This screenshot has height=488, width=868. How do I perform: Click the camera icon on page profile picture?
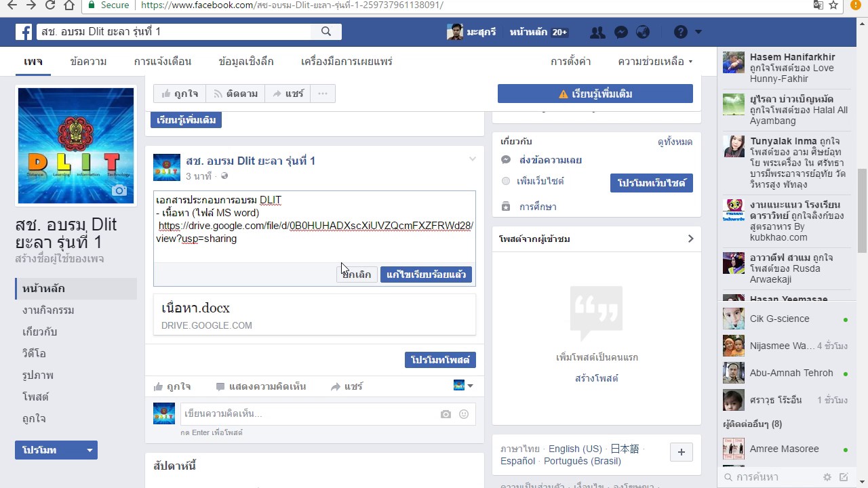(119, 190)
